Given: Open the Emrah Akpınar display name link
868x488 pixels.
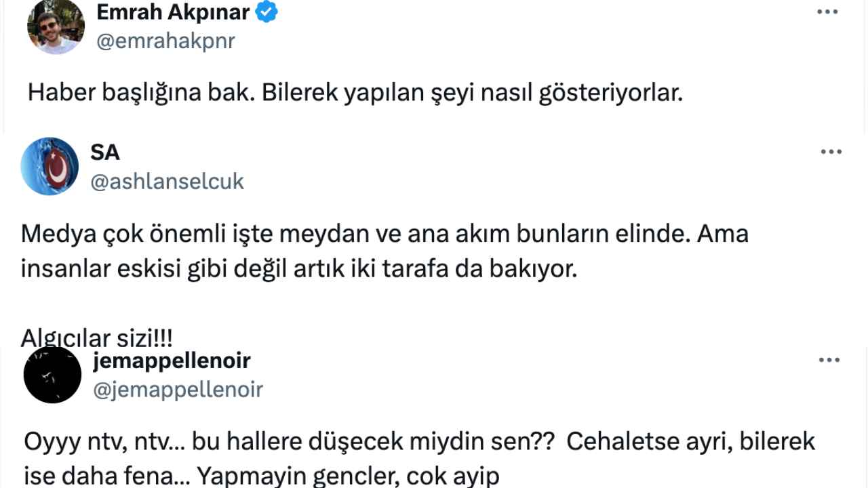Looking at the screenshot, I should 173,12.
